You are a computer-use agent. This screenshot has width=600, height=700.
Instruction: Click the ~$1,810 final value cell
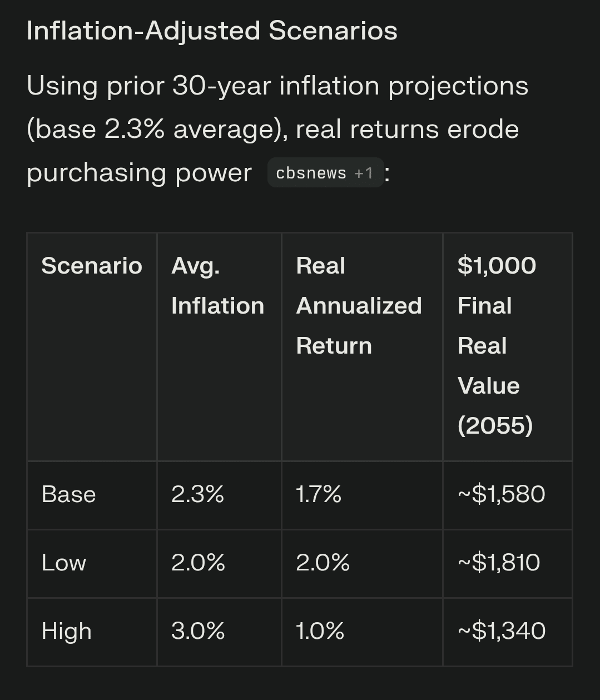pos(499,563)
